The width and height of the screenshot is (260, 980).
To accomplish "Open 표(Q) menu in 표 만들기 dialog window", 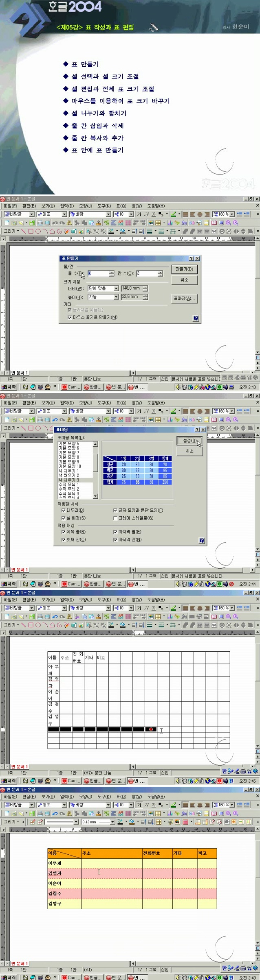I will (x=121, y=206).
